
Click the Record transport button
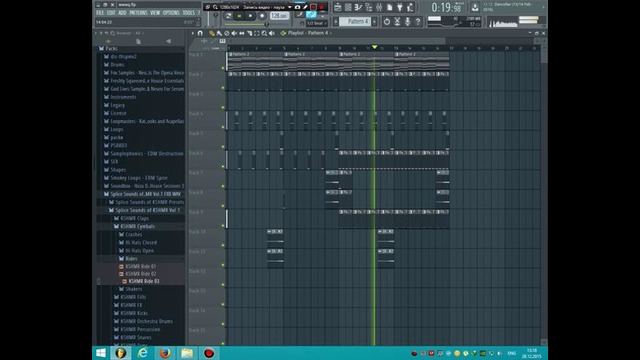262,16
